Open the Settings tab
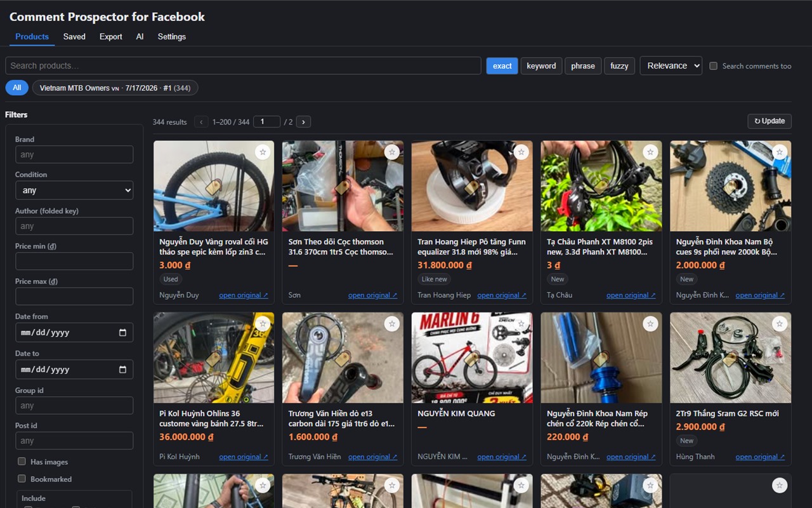This screenshot has width=812, height=508. (x=172, y=37)
